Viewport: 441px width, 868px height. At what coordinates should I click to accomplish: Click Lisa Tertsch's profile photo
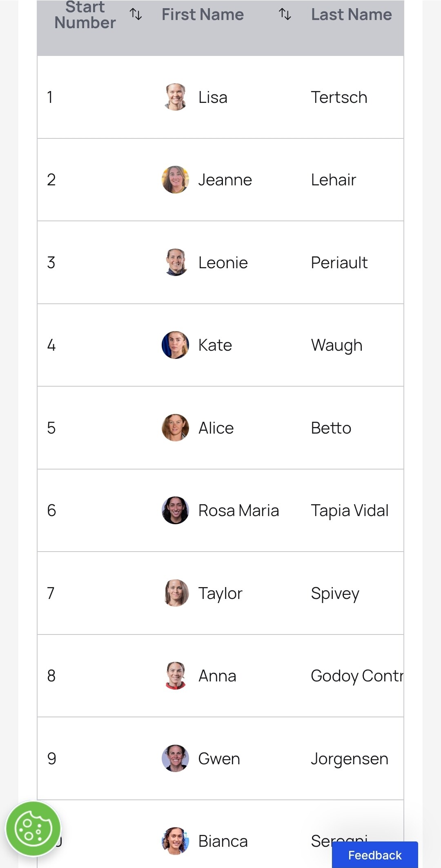tap(176, 97)
